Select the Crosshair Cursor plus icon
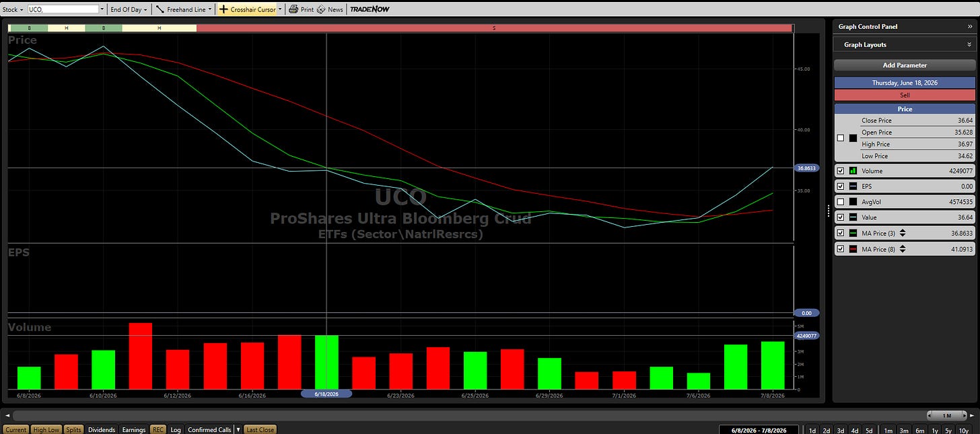The width and height of the screenshot is (980, 434). 224,9
